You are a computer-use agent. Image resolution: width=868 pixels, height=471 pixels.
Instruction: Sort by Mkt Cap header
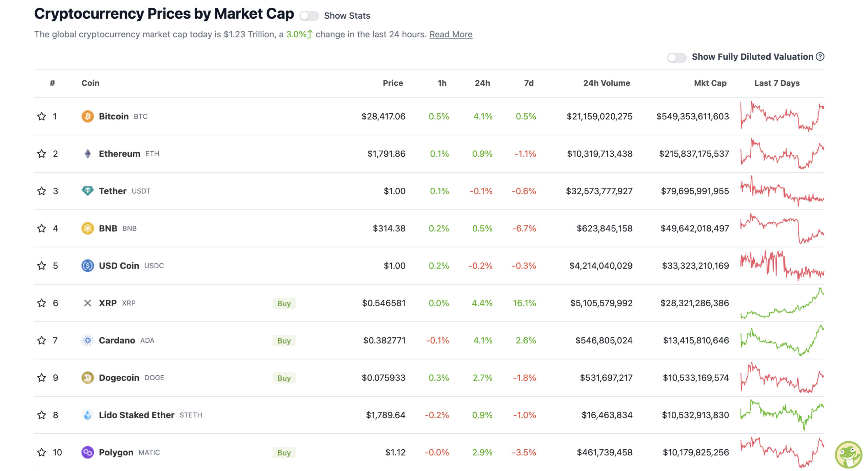click(710, 83)
